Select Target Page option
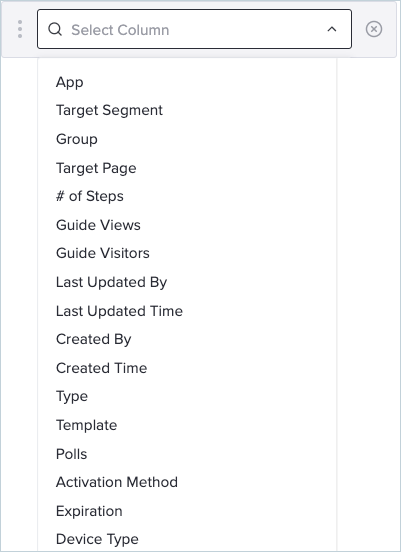401x552 pixels. tap(96, 168)
